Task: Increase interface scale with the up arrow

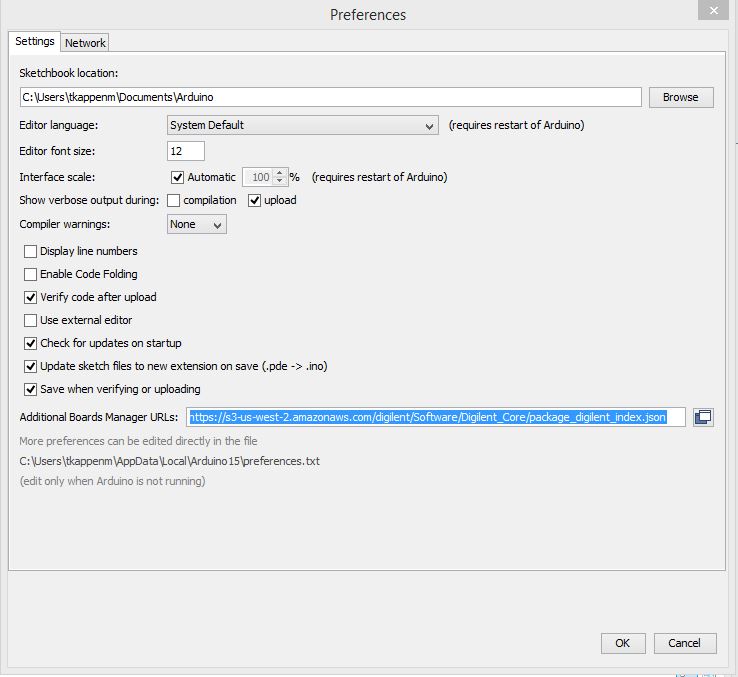Action: click(x=280, y=173)
